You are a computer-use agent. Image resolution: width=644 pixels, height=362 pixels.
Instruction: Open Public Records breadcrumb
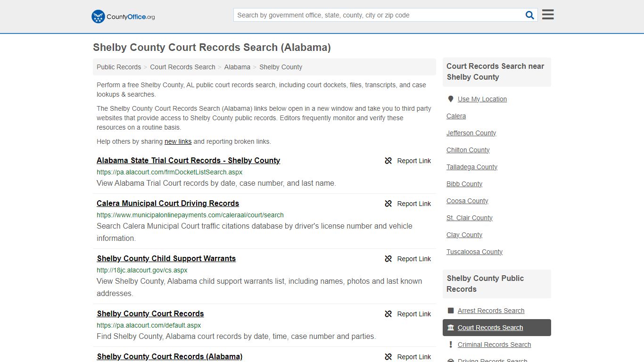pos(119,67)
